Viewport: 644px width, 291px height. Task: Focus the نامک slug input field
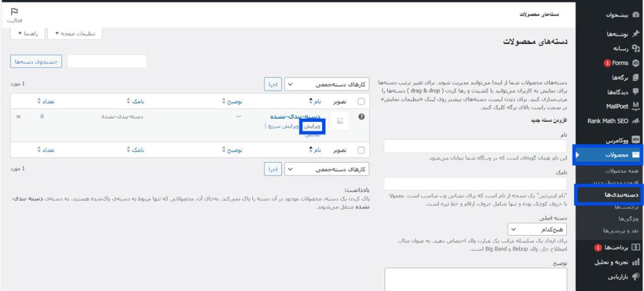(x=475, y=184)
